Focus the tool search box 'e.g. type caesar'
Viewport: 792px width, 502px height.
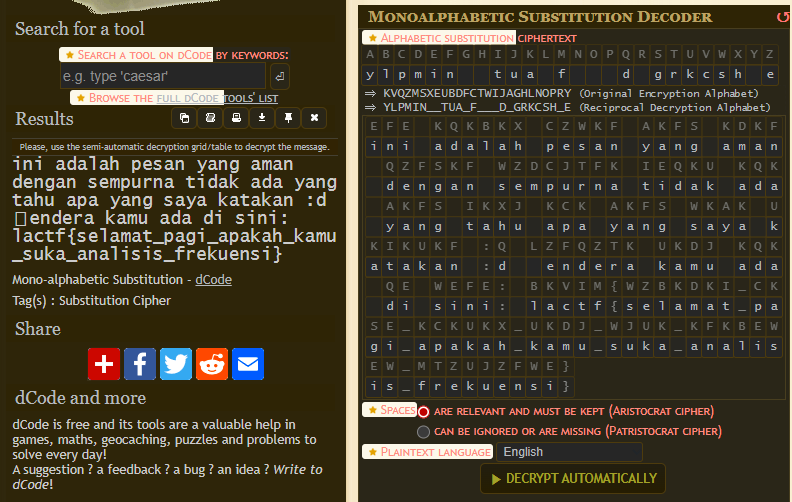[163, 76]
